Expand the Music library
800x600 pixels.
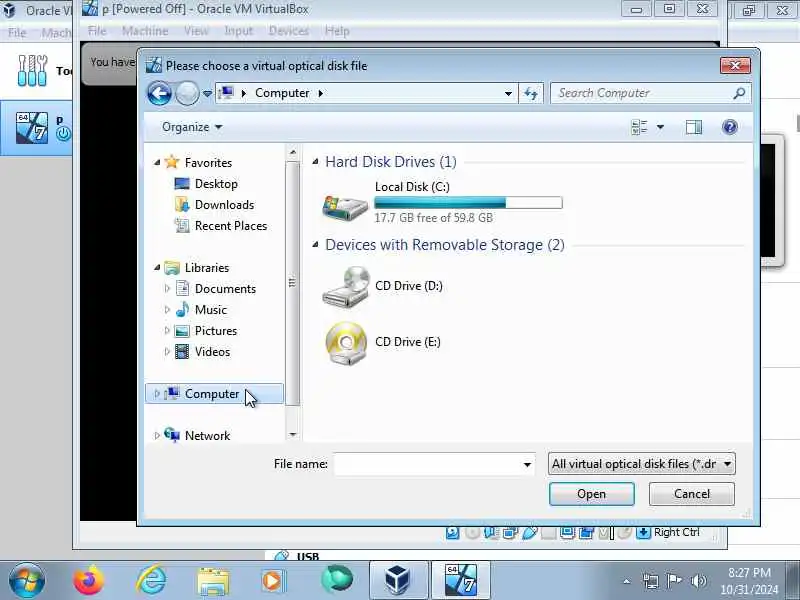167,310
